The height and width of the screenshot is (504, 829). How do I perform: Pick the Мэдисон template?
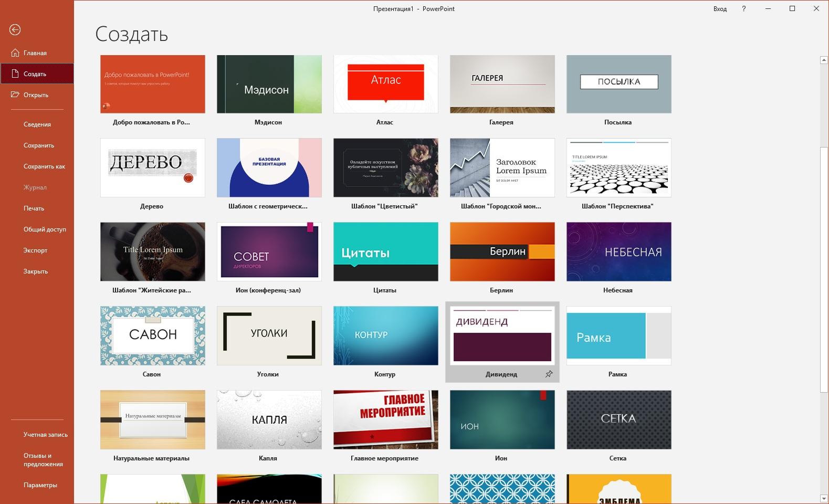[269, 84]
